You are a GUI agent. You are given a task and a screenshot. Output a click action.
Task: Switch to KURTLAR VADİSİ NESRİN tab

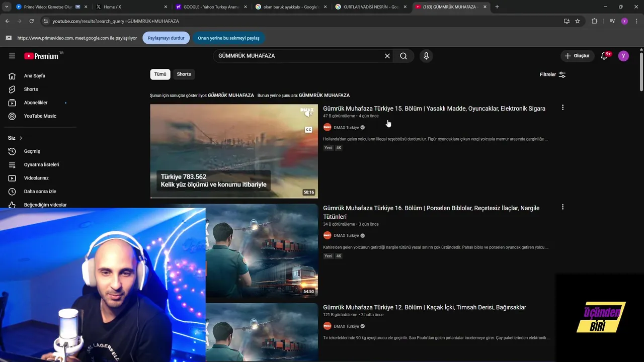tap(371, 7)
